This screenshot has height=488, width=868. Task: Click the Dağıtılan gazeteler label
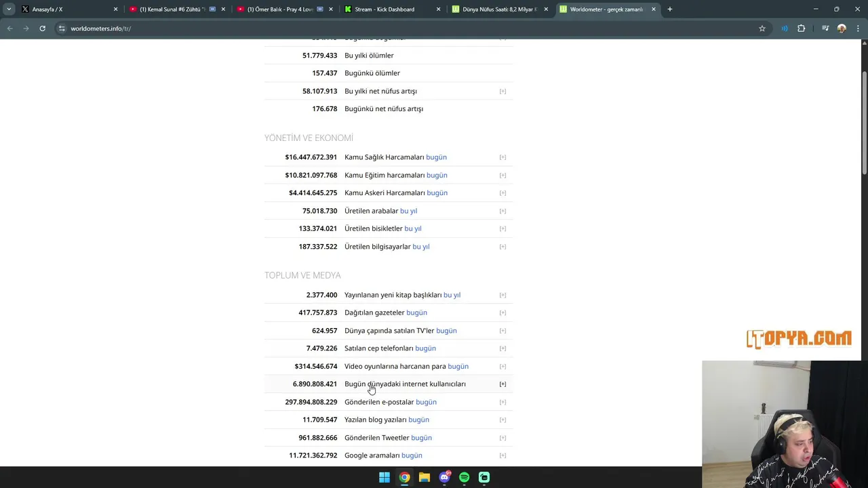pos(374,312)
